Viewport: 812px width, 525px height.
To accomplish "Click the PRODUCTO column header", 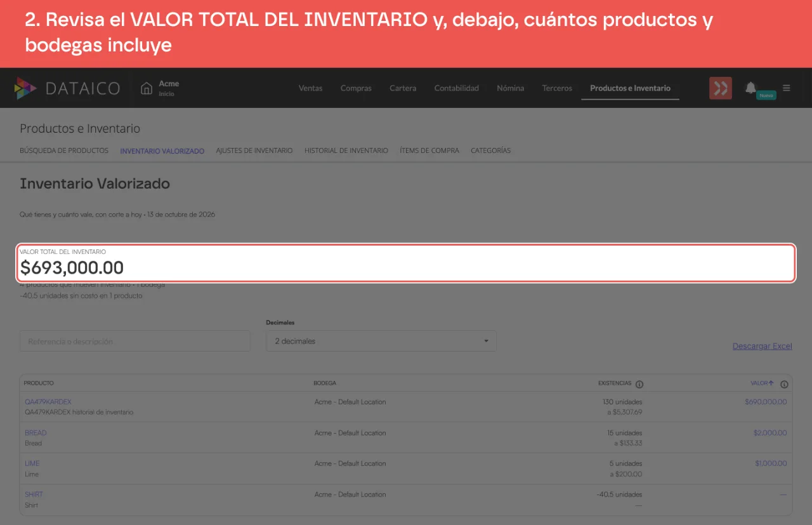I will (39, 383).
